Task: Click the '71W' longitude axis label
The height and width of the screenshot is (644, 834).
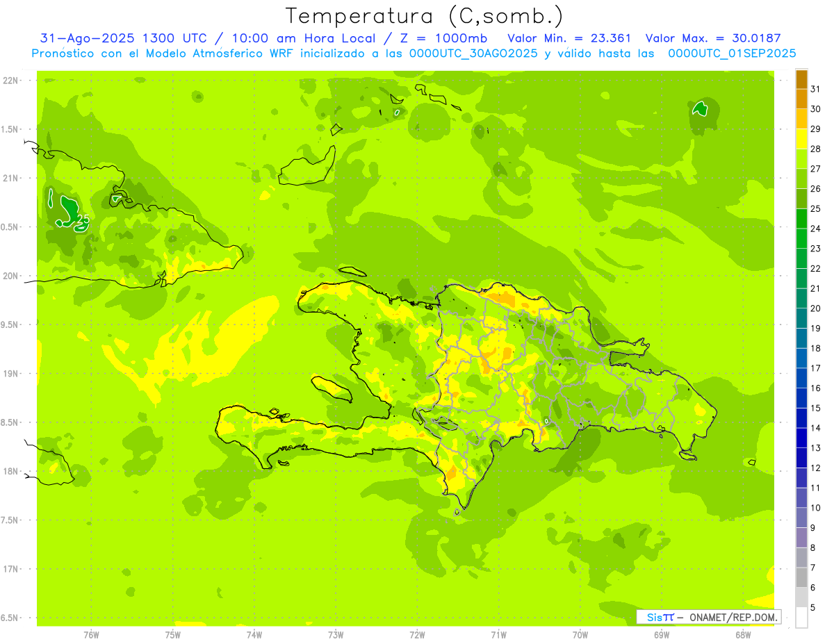Action: click(498, 634)
